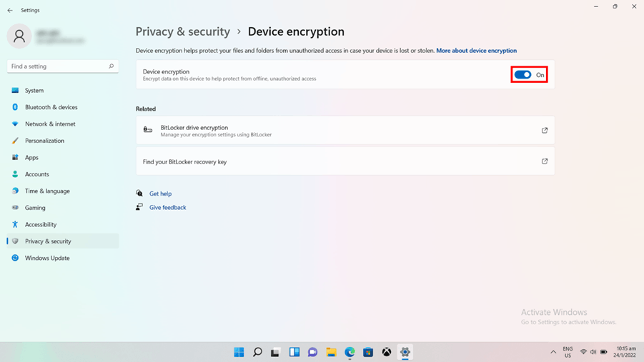Click external link icon on BitLocker row
The image size is (644, 362).
[x=545, y=131]
